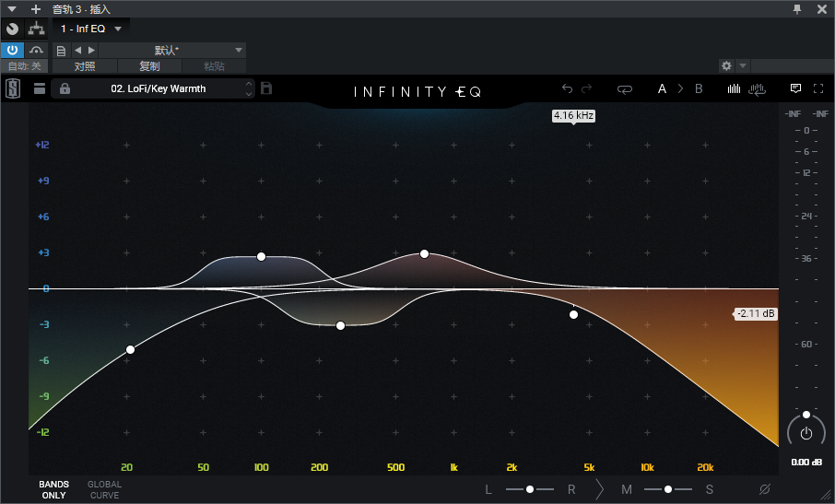835x504 pixels.
Task: Toggle the analyzer freeze waveform icon
Action: tap(757, 89)
